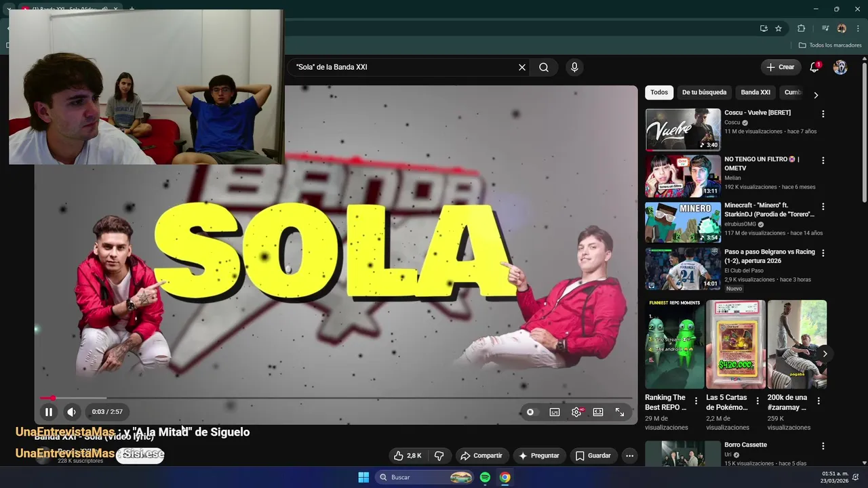Viewport: 868px width, 488px height.
Task: Open more actions ellipsis under video
Action: coord(629,455)
